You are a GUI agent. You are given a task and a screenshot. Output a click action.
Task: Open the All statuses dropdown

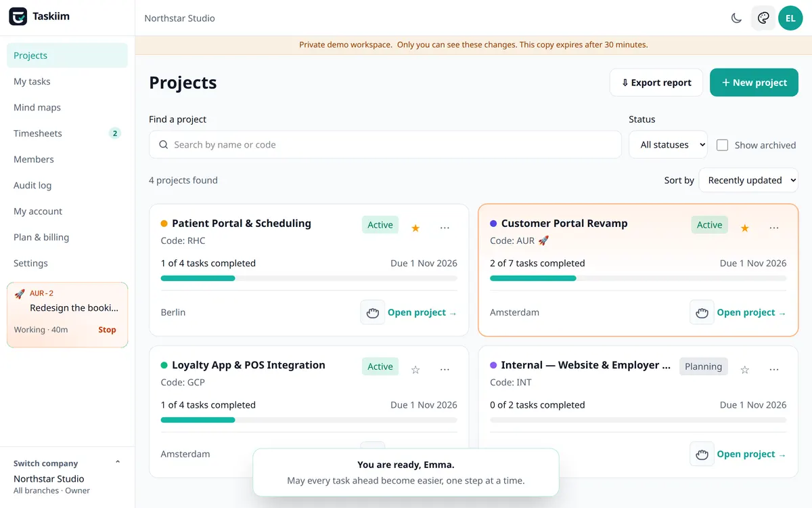(x=669, y=145)
